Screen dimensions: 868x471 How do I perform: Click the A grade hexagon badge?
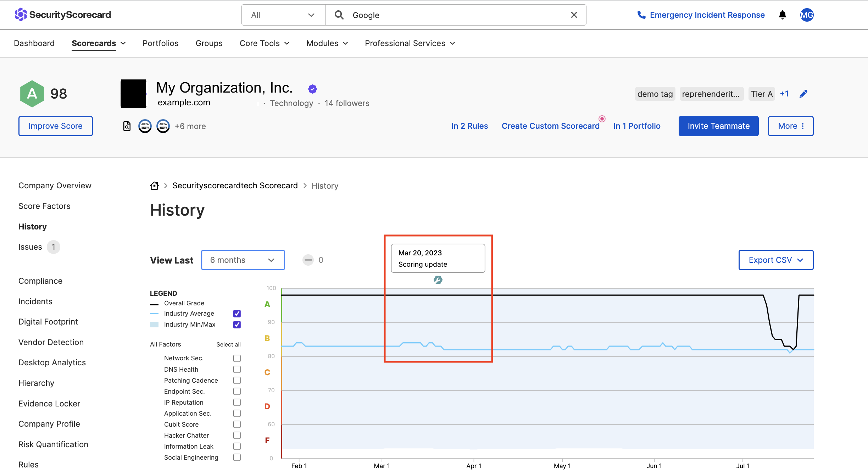coord(32,94)
